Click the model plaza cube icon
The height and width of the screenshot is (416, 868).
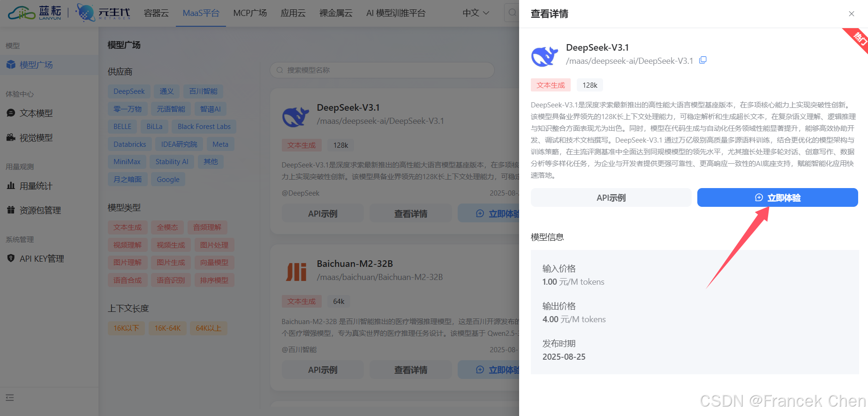[x=11, y=65]
